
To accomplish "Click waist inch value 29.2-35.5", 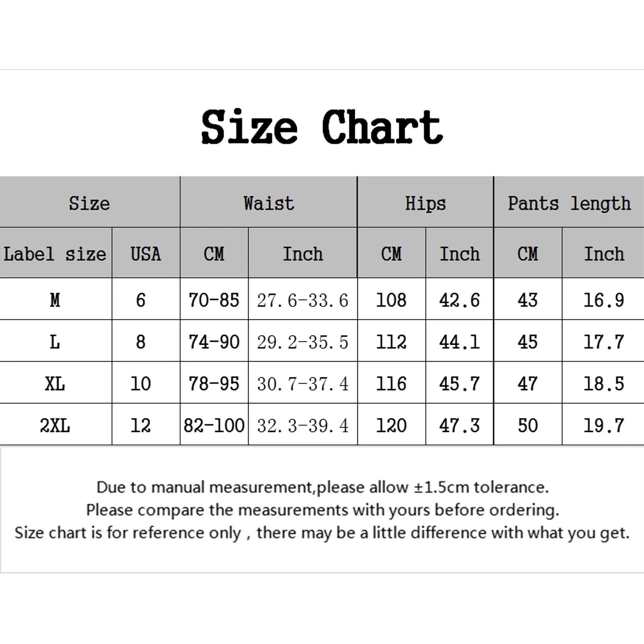I will tap(302, 342).
